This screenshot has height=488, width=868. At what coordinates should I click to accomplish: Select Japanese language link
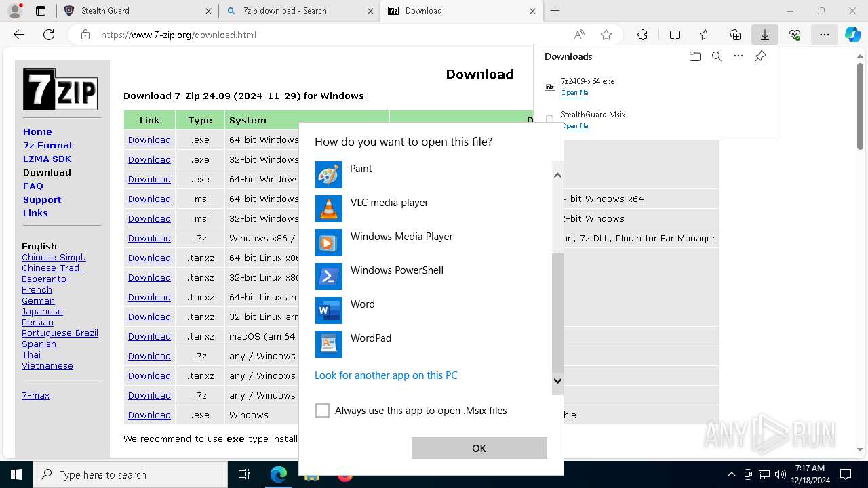click(42, 311)
